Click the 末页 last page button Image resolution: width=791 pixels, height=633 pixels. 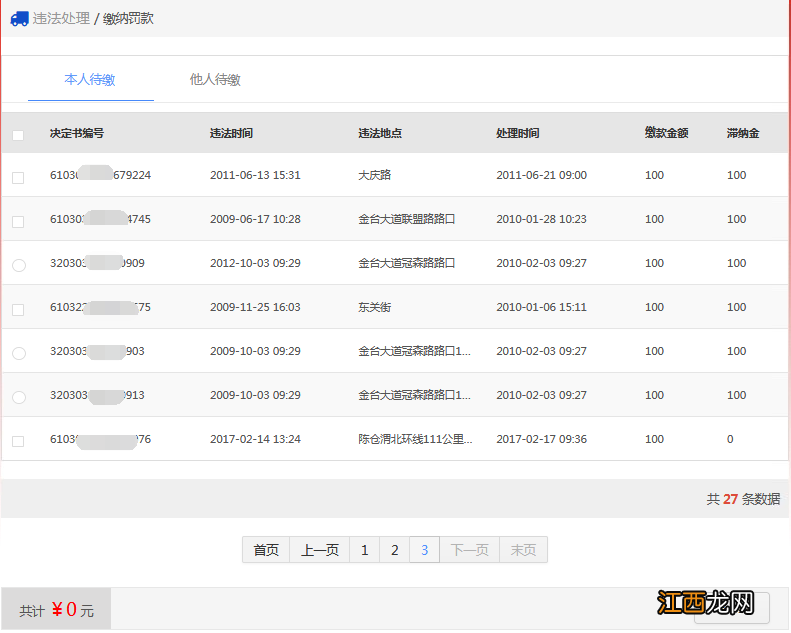coord(524,550)
